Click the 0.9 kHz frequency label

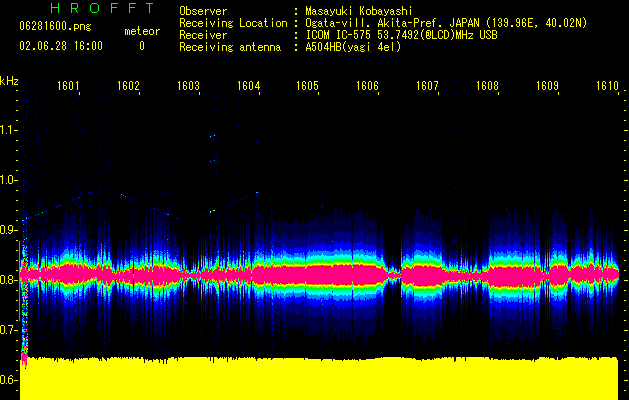pos(9,230)
